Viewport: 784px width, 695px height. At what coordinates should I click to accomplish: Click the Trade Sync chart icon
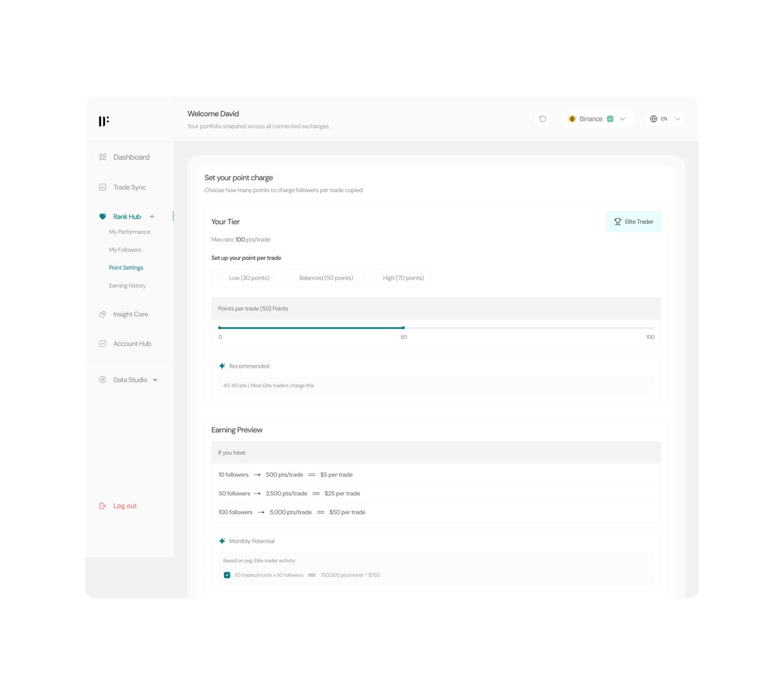click(x=102, y=187)
